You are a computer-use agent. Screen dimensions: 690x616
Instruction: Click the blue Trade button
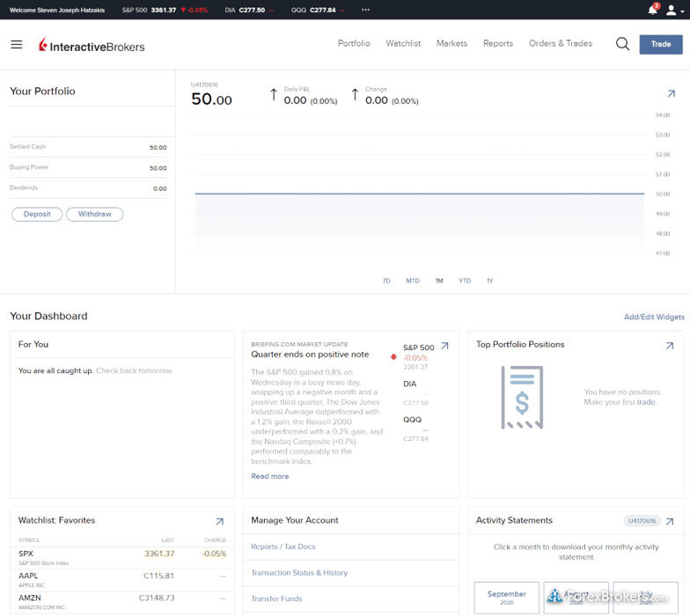pos(660,44)
